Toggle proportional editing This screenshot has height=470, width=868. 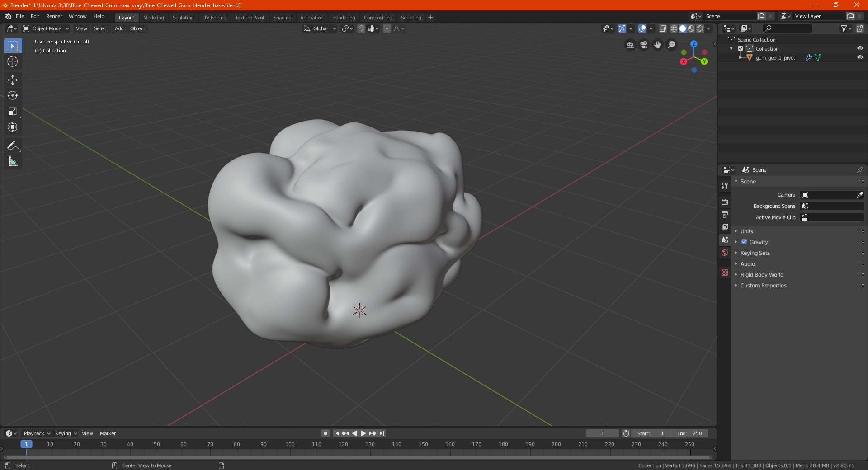point(387,28)
